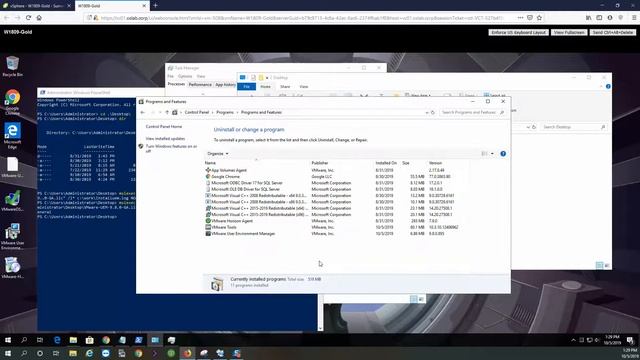
Task: Select VMware Tools in the program list
Action: click(224, 227)
